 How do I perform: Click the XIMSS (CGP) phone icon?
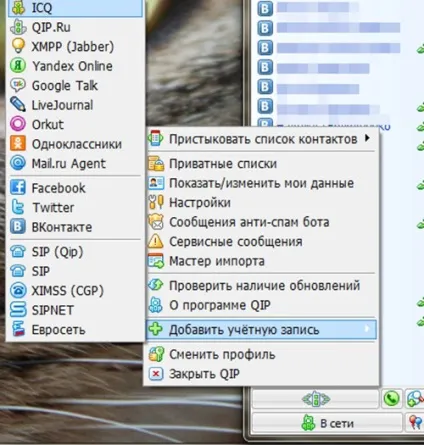click(x=18, y=290)
